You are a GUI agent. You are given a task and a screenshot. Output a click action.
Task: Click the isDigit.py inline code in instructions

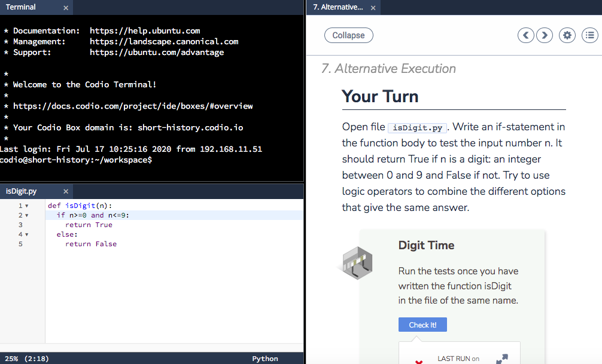417,128
